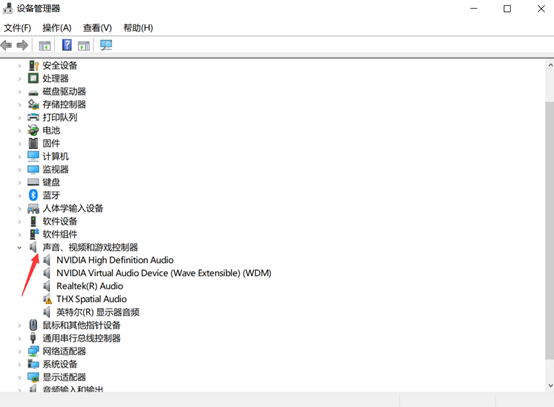Click the 处理器 chip icon
Image resolution: width=554 pixels, height=407 pixels.
click(x=33, y=78)
